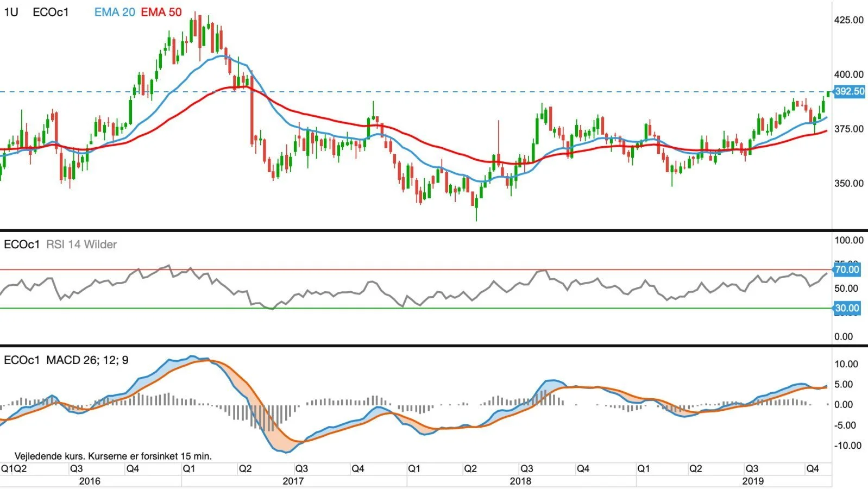The width and height of the screenshot is (868, 489).
Task: Select the 2018 year on the time axis
Action: [x=520, y=481]
